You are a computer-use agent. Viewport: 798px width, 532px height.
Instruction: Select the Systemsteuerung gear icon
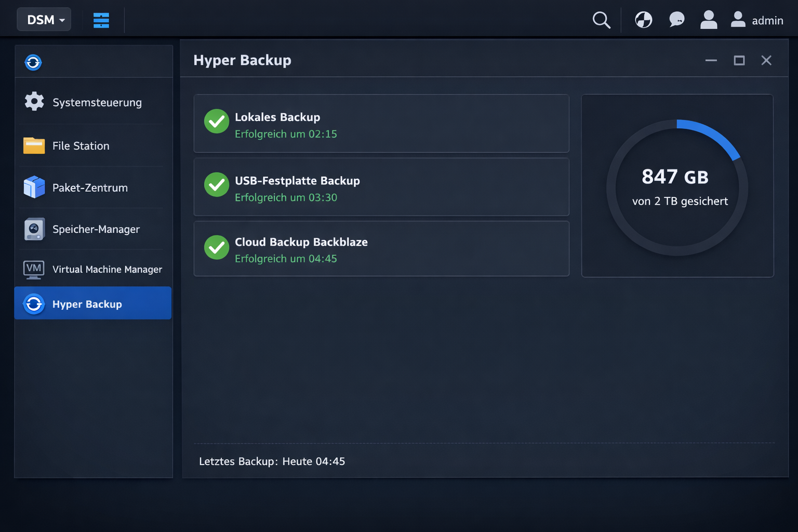click(x=33, y=102)
